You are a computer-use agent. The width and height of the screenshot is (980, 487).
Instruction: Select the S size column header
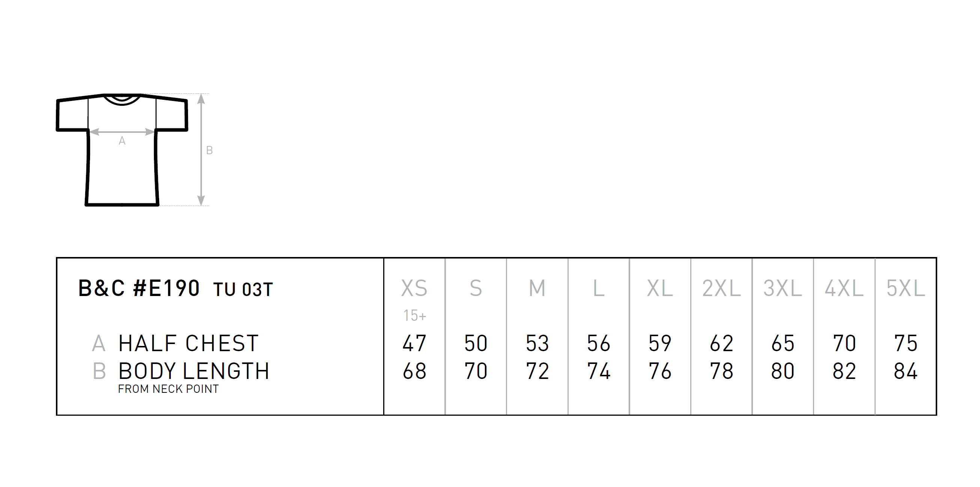[476, 288]
